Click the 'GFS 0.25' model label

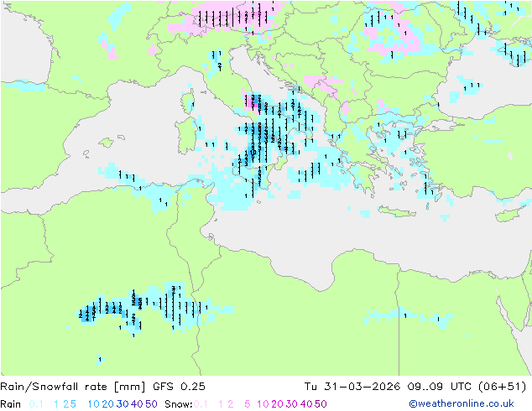179,387
